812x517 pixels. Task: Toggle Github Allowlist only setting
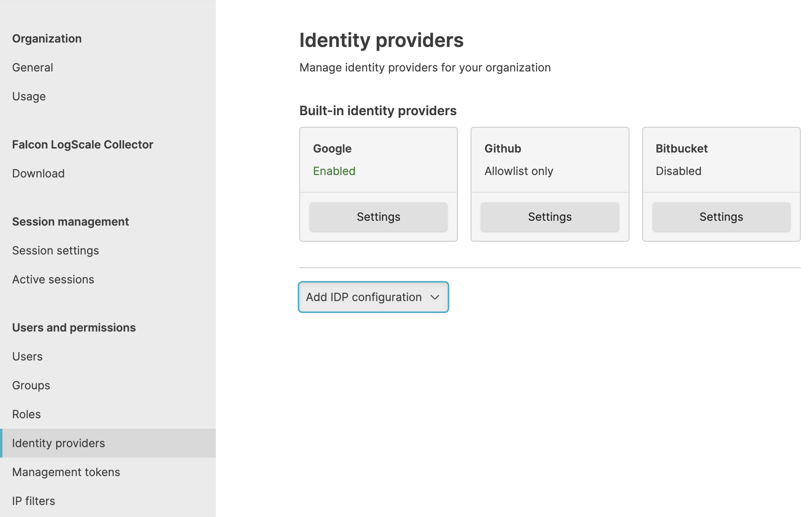549,217
